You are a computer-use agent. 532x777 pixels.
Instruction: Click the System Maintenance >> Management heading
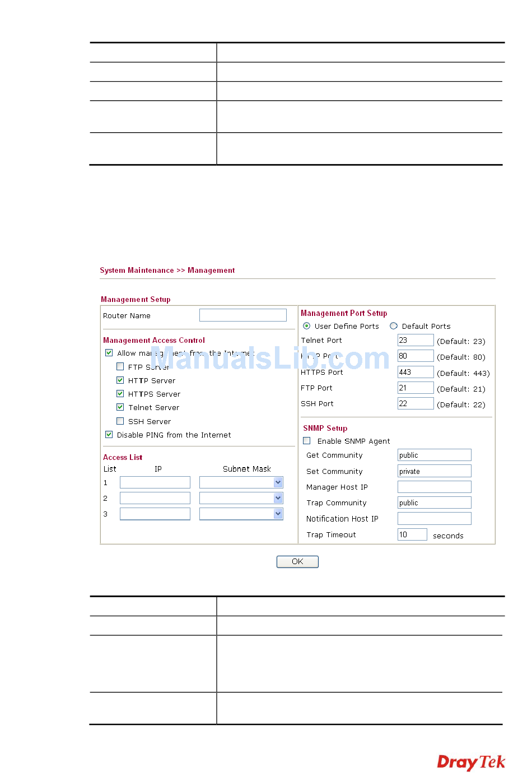pyautogui.click(x=167, y=270)
